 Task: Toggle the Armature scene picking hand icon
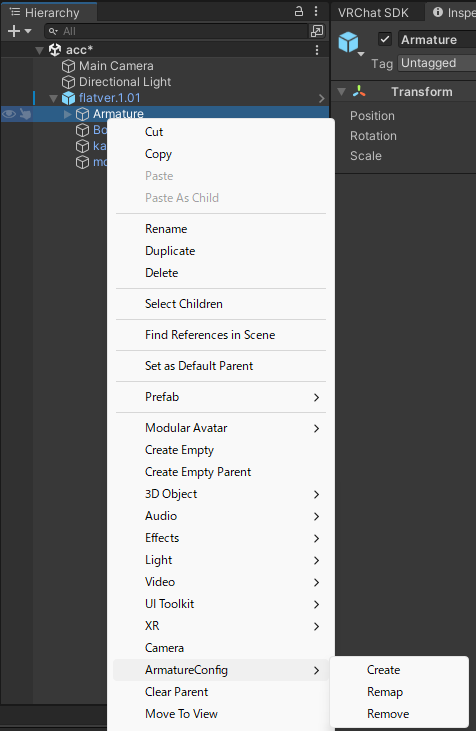pos(25,114)
